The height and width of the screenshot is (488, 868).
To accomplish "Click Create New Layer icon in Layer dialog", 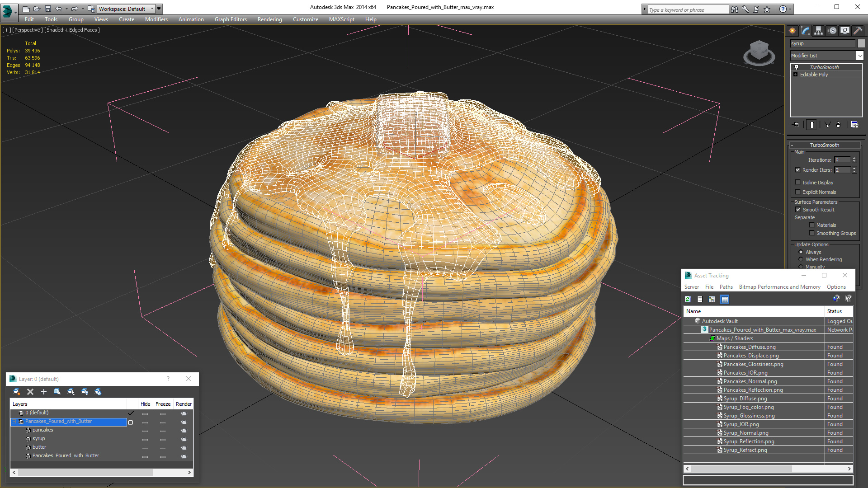I will pyautogui.click(x=16, y=392).
